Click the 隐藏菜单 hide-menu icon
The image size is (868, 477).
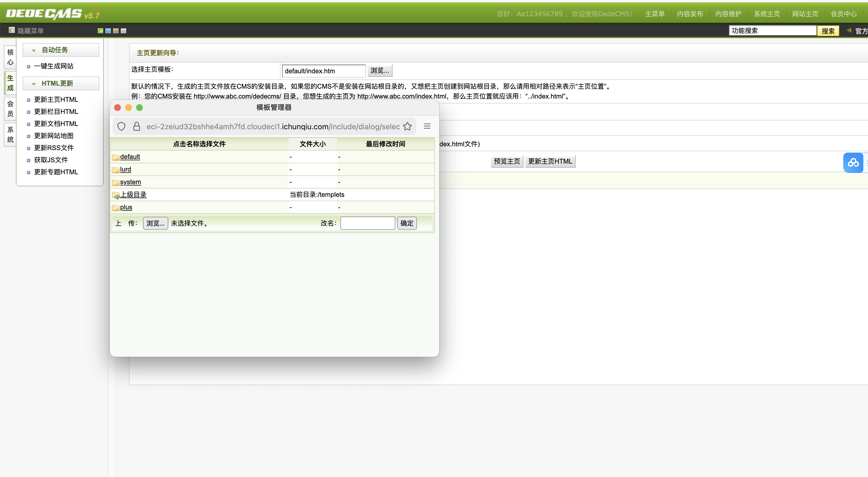[12, 30]
